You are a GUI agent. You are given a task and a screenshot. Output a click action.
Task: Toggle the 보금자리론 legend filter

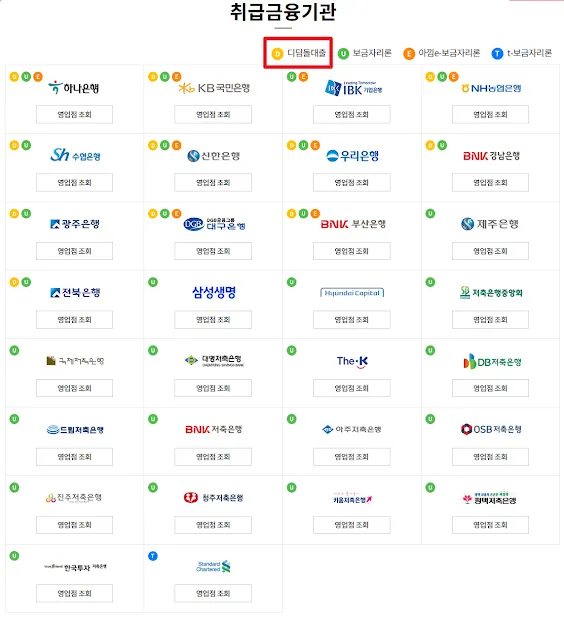(x=365, y=53)
